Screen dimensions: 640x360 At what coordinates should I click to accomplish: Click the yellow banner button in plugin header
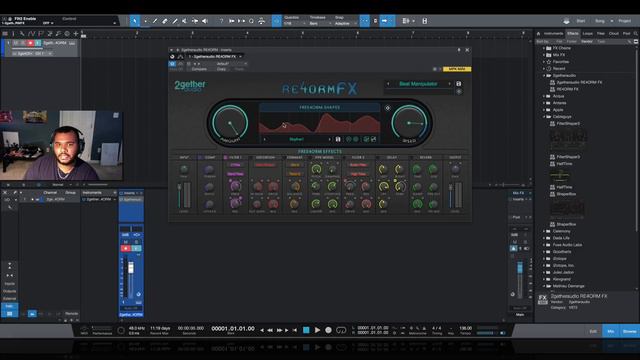point(457,69)
